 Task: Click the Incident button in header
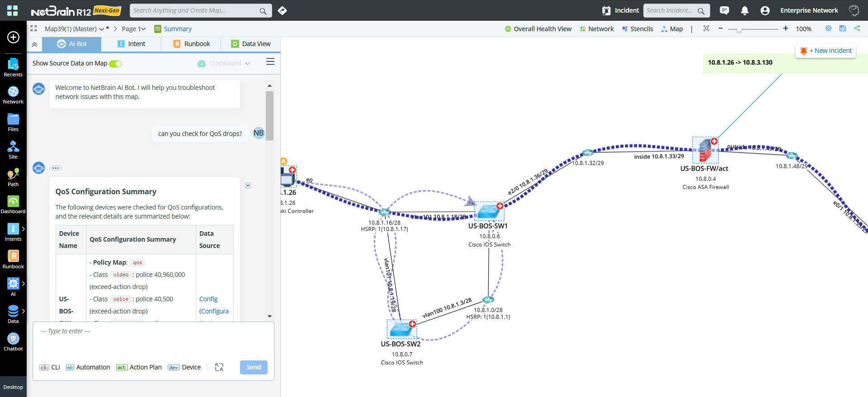point(621,10)
